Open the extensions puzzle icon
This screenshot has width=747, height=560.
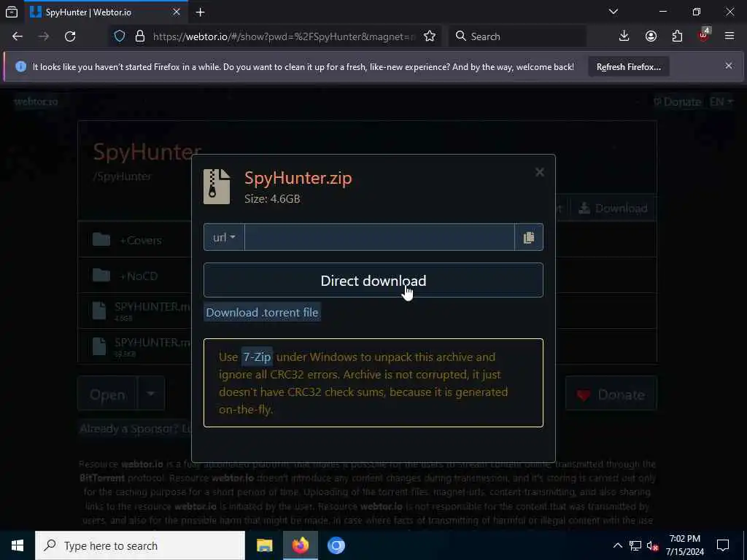point(677,36)
